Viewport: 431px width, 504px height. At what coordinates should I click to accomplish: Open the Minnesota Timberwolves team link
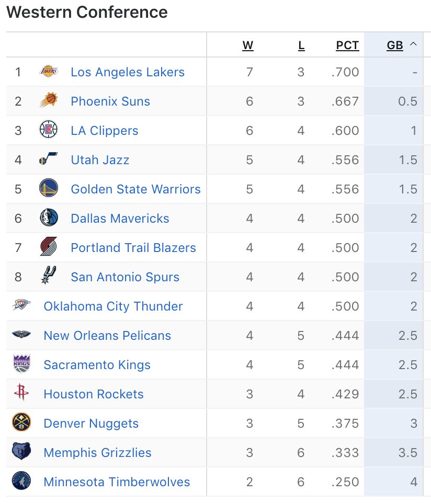(x=117, y=482)
